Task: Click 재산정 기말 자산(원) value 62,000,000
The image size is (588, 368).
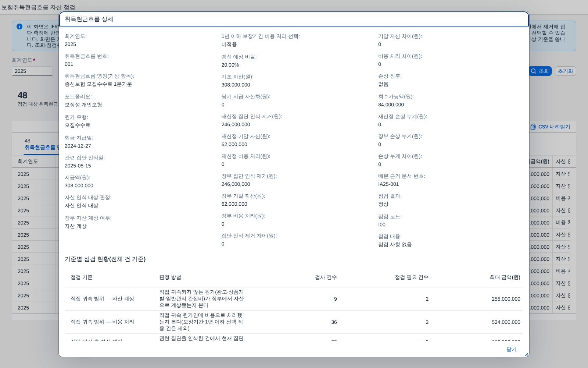Action: coord(234,144)
